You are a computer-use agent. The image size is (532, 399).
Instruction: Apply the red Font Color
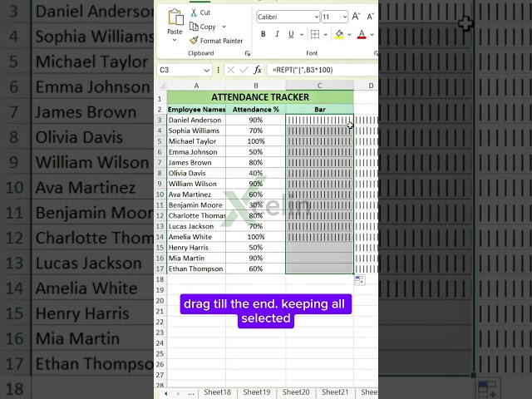pos(362,34)
